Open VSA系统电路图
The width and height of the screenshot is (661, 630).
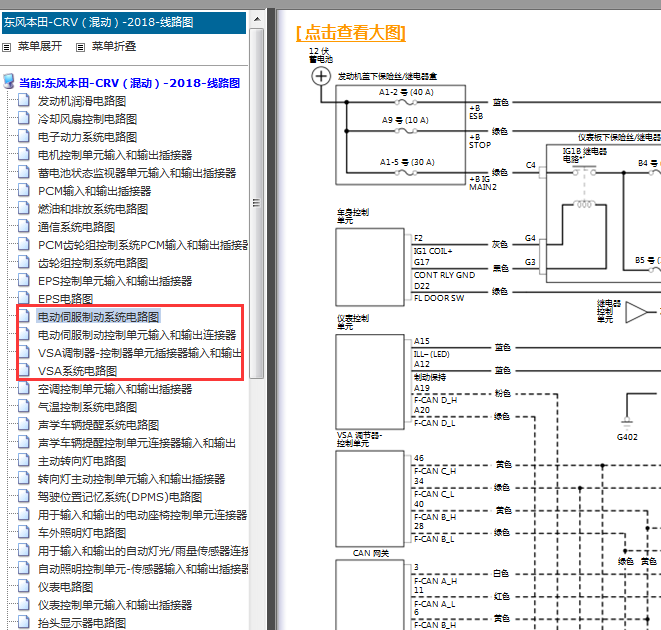click(77, 371)
